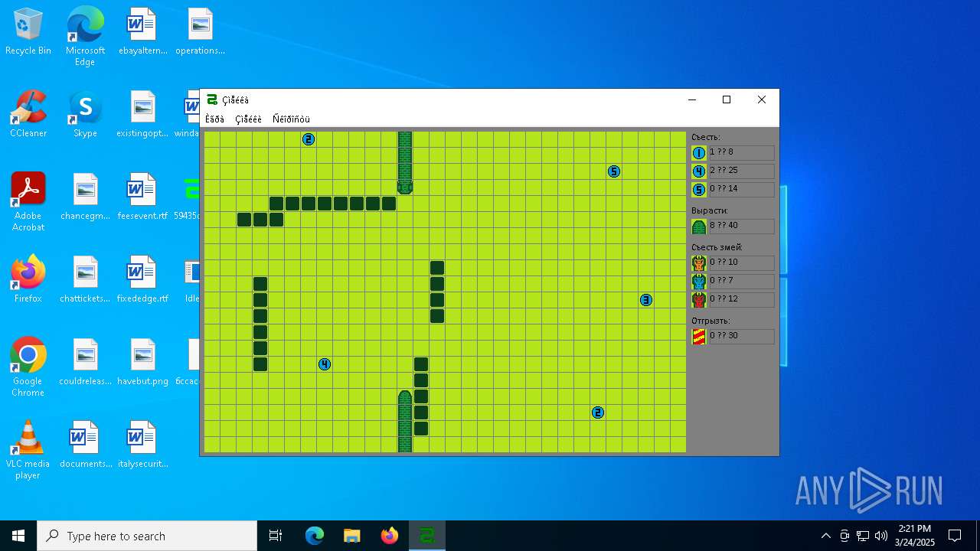Image resolution: width=980 pixels, height=551 pixels.
Task: Click the orange snake icon under Съесть змей
Action: click(x=699, y=263)
